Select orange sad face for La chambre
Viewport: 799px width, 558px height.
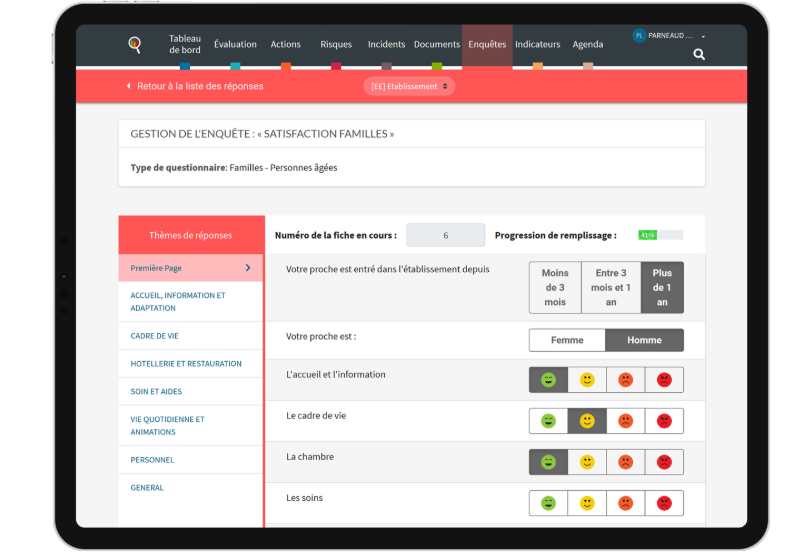point(625,462)
